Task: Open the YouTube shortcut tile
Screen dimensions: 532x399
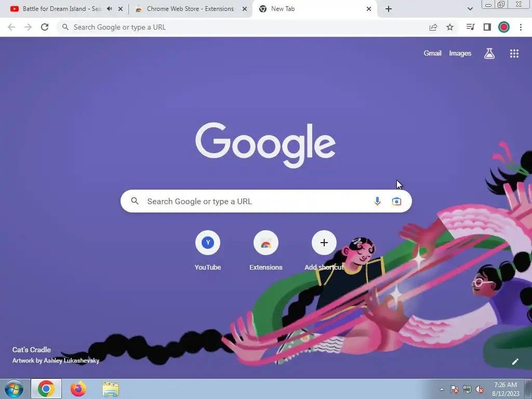Action: click(208, 250)
